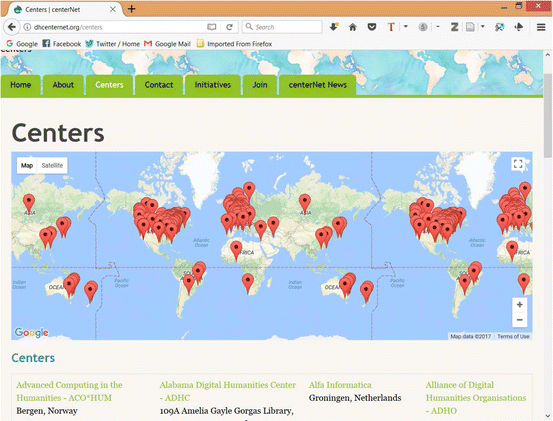This screenshot has width=553, height=421.
Task: Open dropdown arrow next to red T icon
Action: 406,26
